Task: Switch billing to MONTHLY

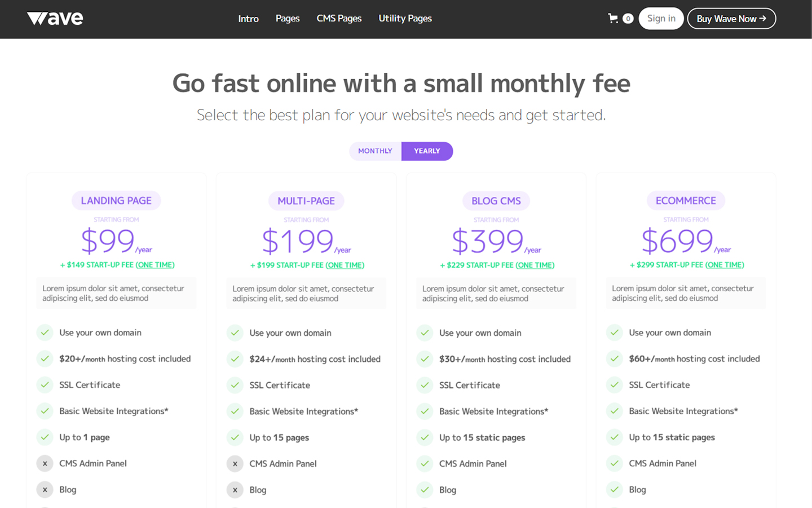Action: (x=374, y=151)
